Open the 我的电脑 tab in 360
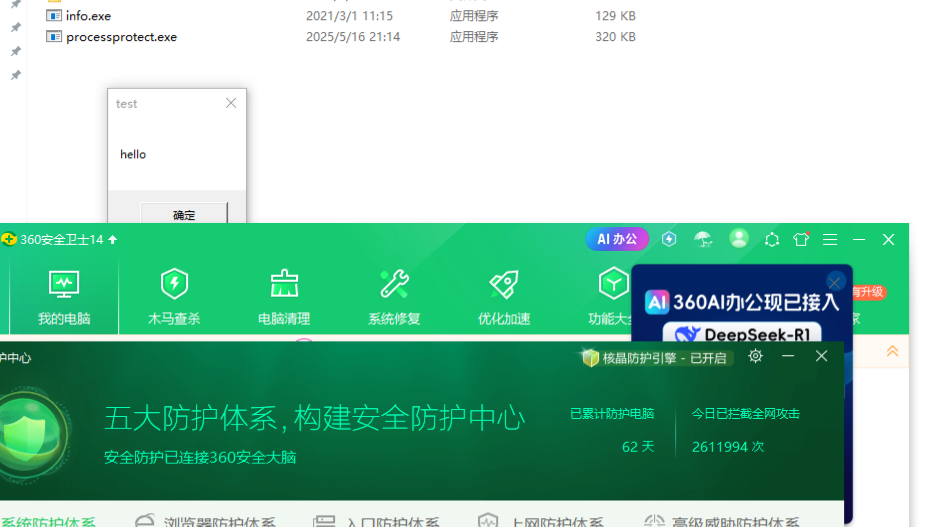This screenshot has height=527, width=952. pyautogui.click(x=64, y=298)
